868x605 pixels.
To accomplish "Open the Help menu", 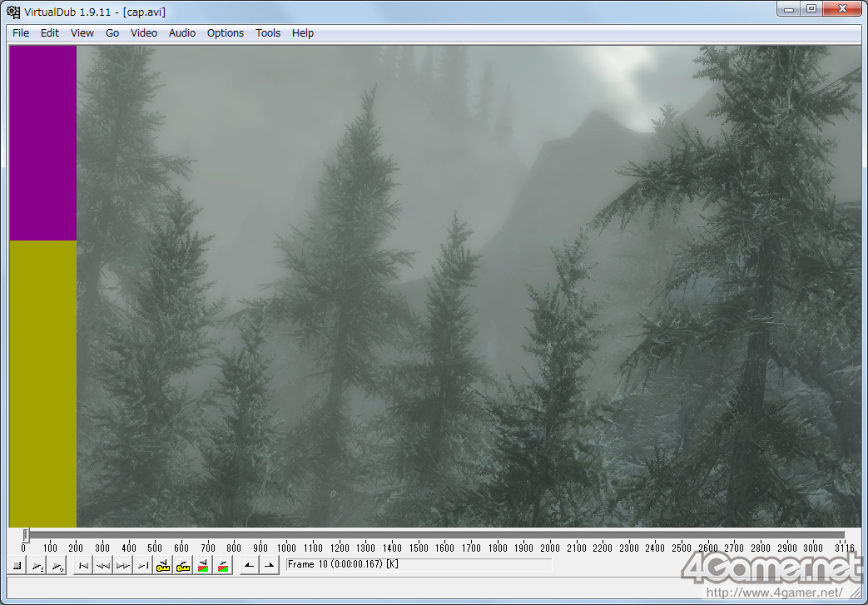I will (303, 33).
